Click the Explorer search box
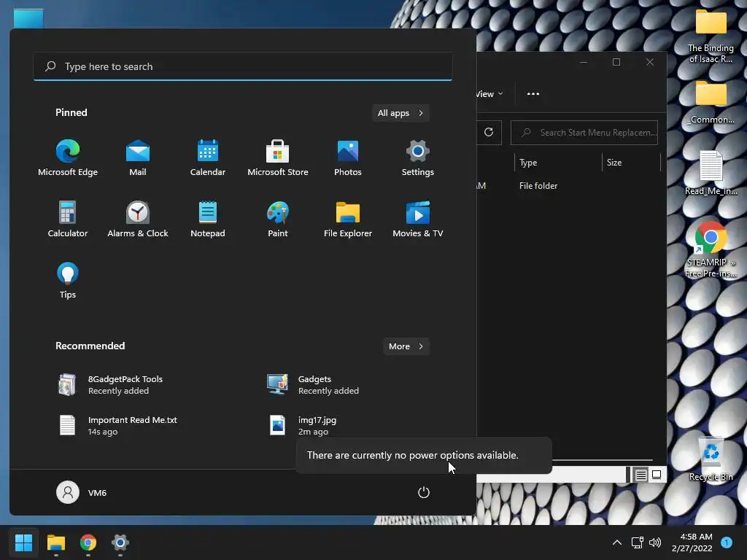The height and width of the screenshot is (560, 747). (584, 133)
